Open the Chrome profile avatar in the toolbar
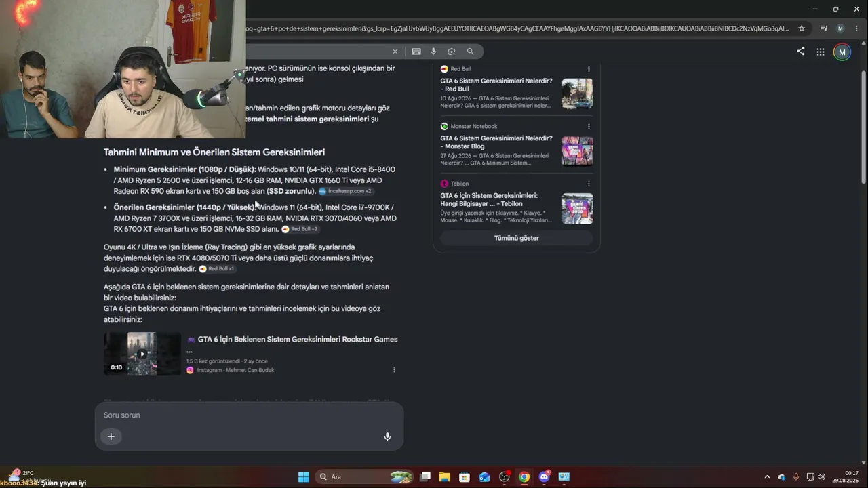Image resolution: width=868 pixels, height=488 pixels. [840, 28]
